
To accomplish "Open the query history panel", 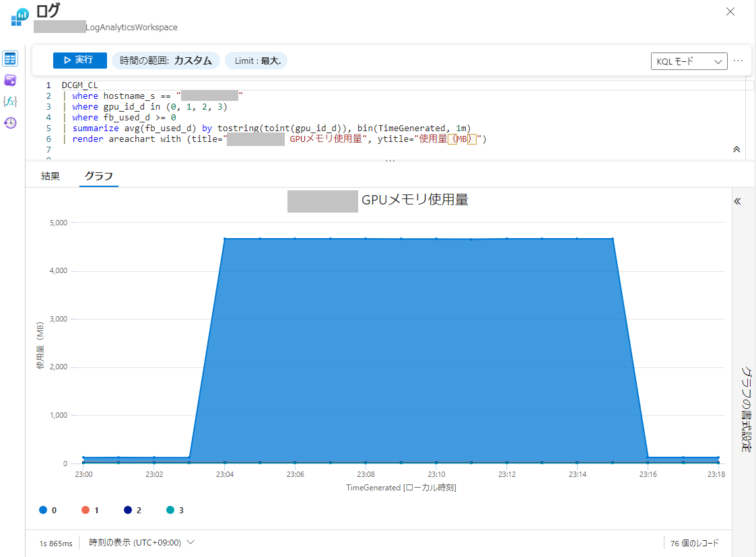I will pyautogui.click(x=9, y=122).
